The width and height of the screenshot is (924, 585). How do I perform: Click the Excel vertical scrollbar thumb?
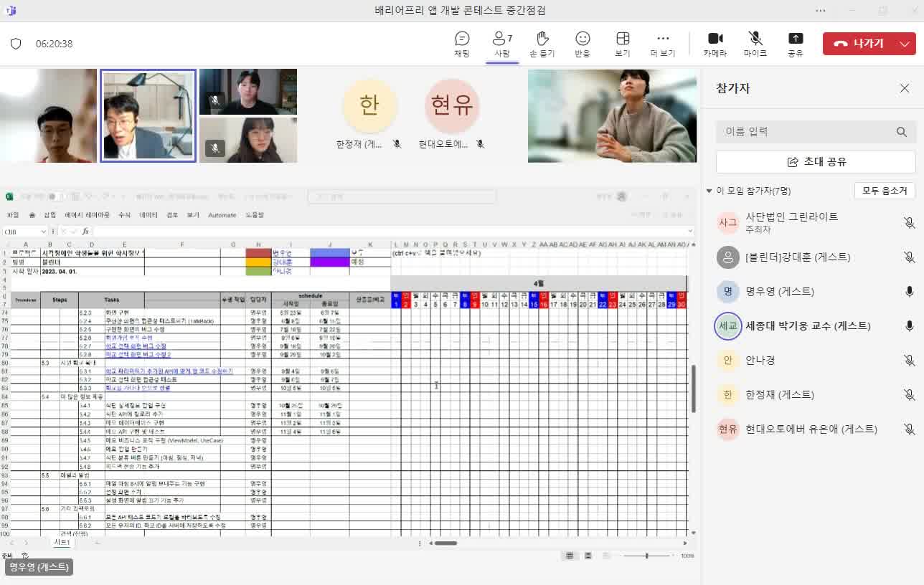tap(693, 389)
